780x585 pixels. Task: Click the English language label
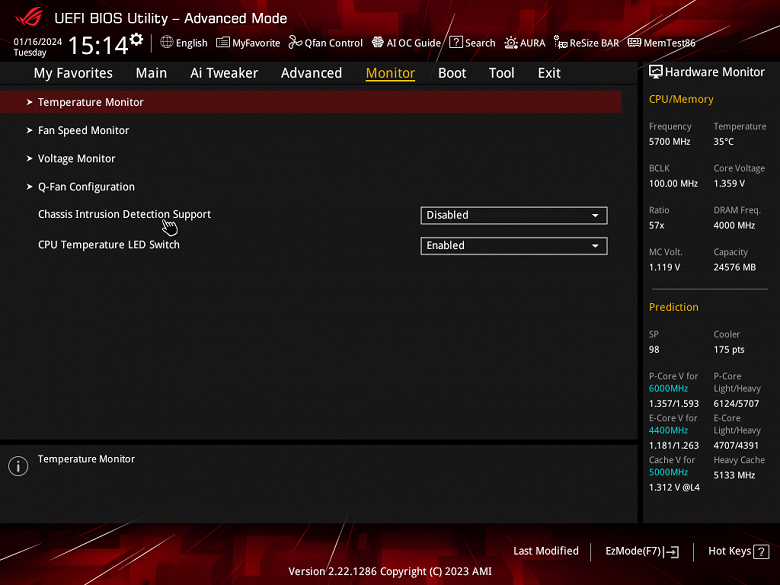[192, 43]
